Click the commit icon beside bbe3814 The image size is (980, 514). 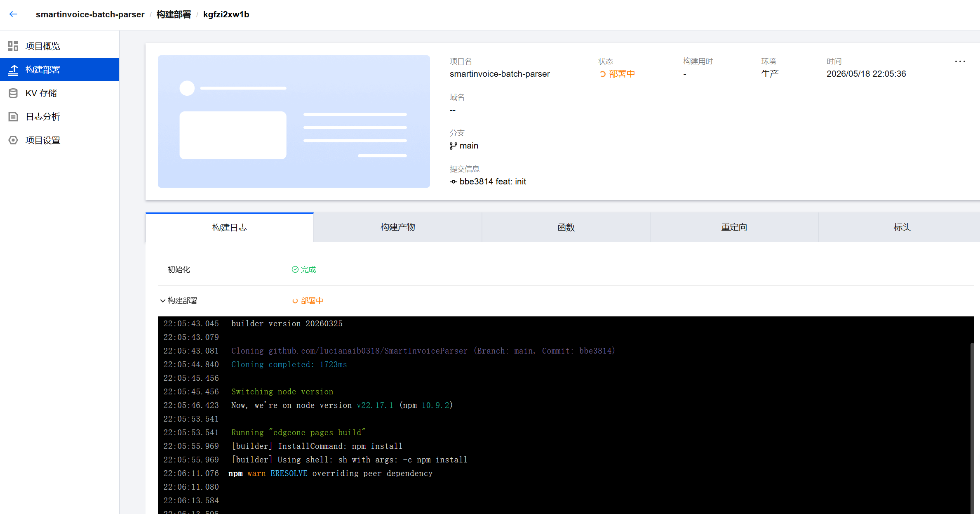pos(454,182)
